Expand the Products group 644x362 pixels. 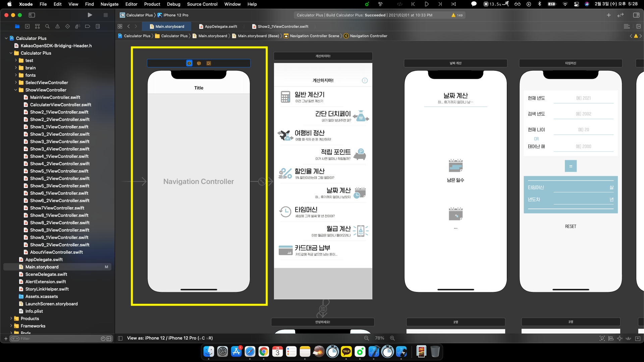click(x=11, y=318)
